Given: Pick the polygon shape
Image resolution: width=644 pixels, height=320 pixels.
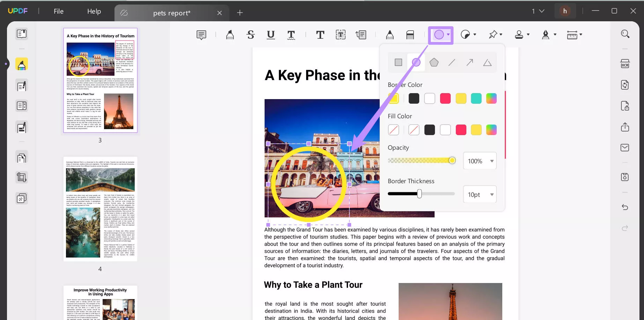Looking at the screenshot, I should click(x=434, y=62).
